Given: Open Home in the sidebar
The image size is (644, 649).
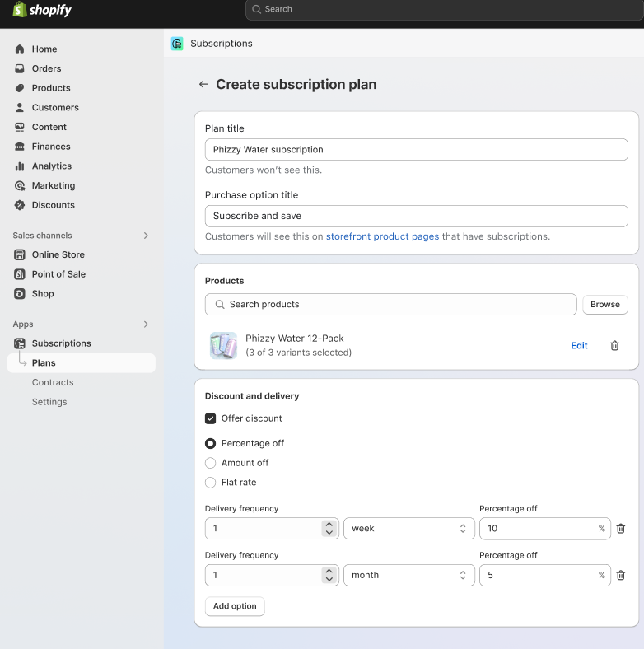Looking at the screenshot, I should [44, 49].
